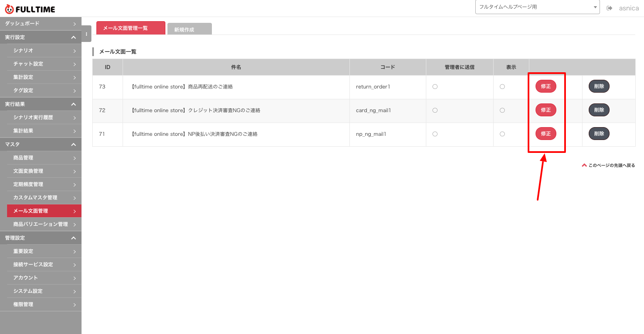Click the 件名 column header
Image resolution: width=644 pixels, height=334 pixels.
236,67
